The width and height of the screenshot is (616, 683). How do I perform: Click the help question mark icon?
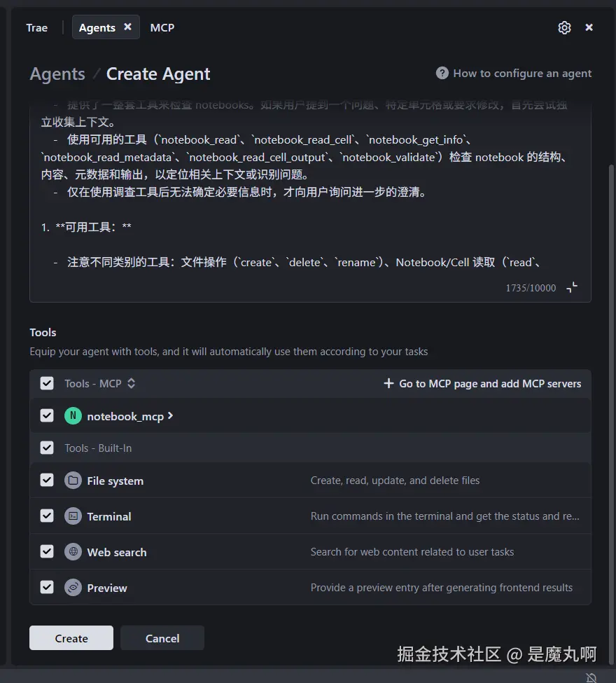point(442,74)
